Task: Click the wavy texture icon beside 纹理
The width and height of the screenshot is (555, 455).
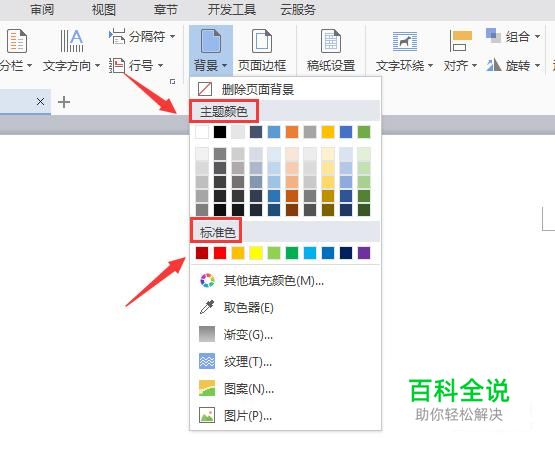Action: click(207, 361)
